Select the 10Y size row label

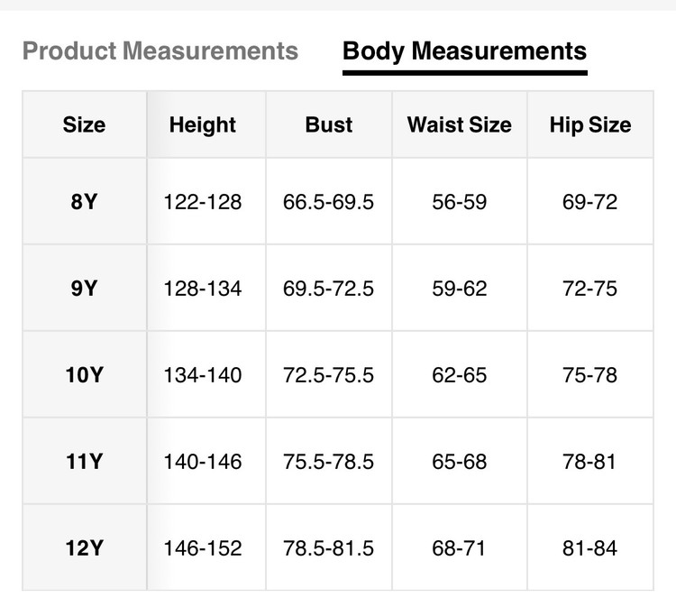coord(84,374)
